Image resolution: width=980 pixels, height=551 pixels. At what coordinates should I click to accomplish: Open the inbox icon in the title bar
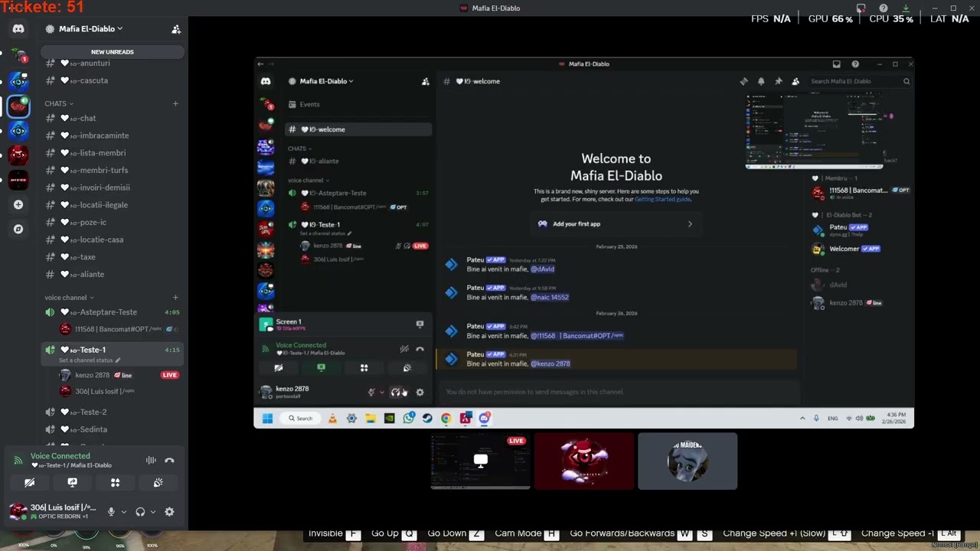click(x=861, y=8)
